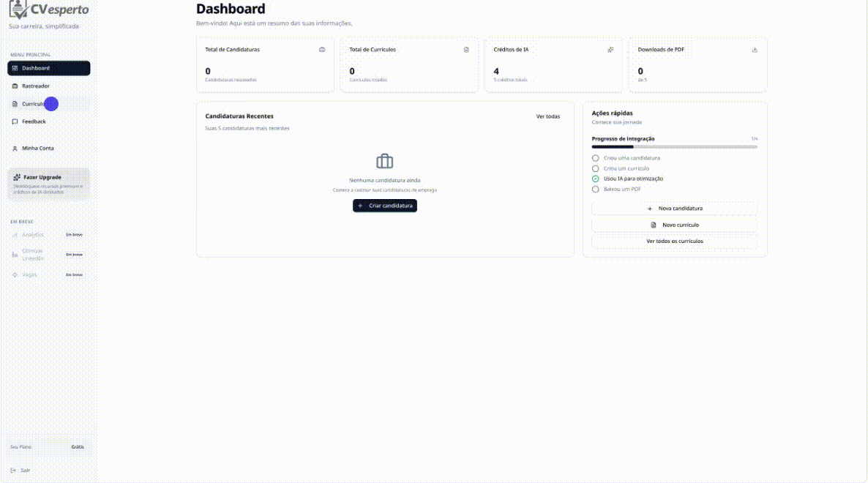Select Dashboard in the main menu
868x483 pixels.
[x=48, y=68]
